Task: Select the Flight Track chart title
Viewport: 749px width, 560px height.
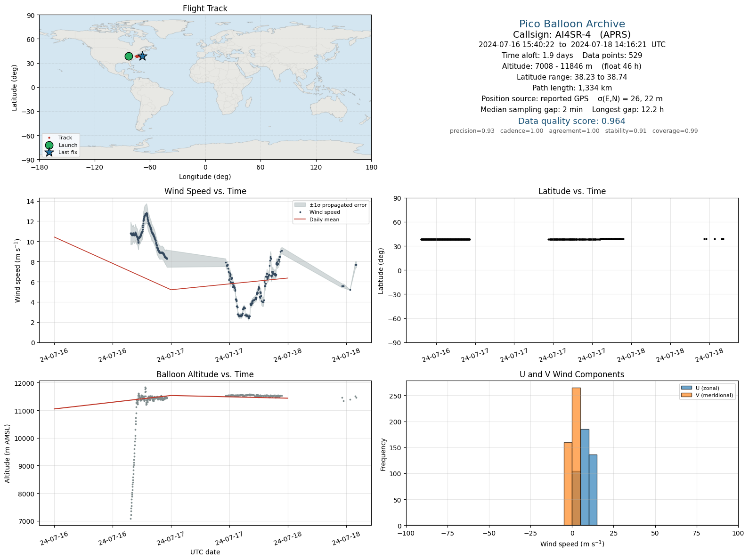Action: tap(205, 8)
